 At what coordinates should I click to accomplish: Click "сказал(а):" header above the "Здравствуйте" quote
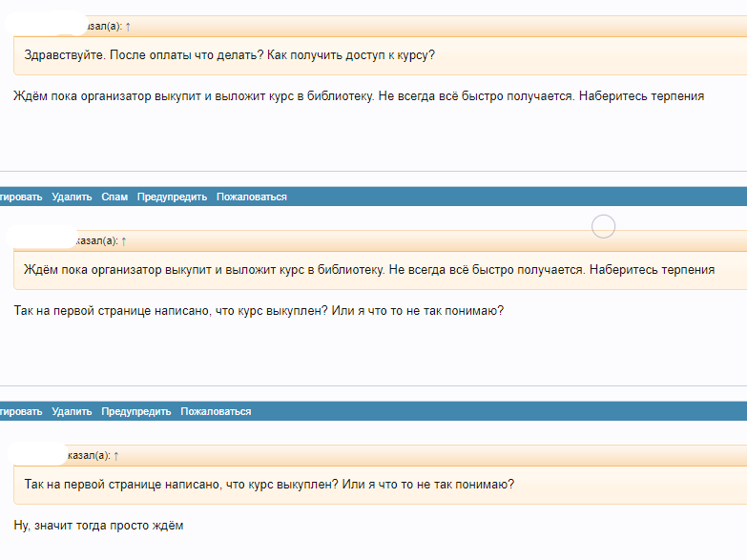pos(103,26)
